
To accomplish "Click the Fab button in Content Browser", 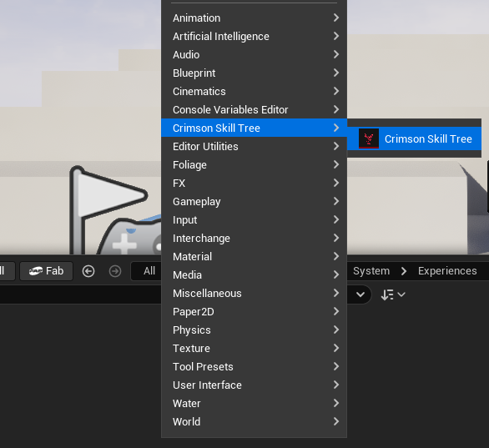I will (x=47, y=271).
